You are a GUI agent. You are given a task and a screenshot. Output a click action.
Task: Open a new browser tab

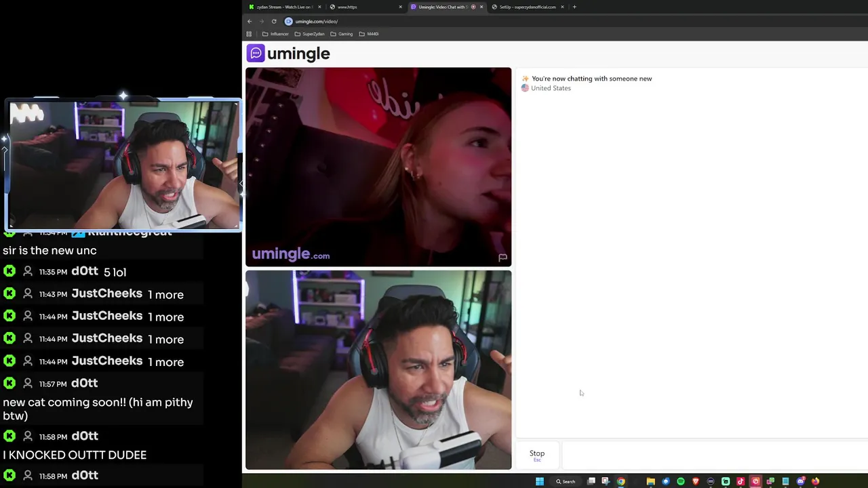point(574,7)
